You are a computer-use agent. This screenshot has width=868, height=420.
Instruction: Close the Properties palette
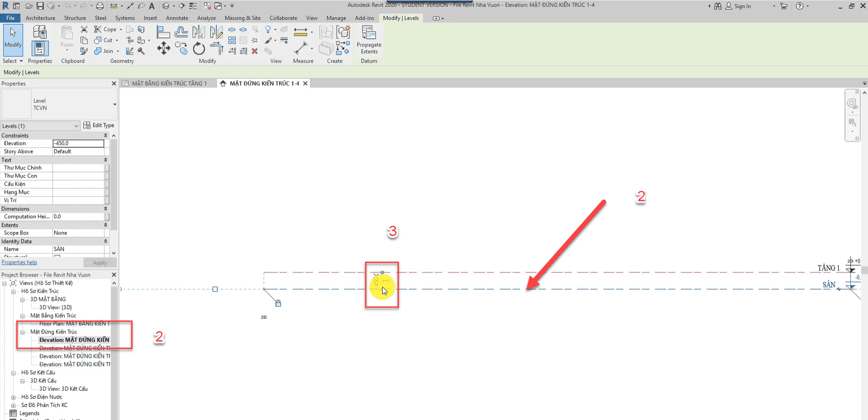(x=114, y=84)
